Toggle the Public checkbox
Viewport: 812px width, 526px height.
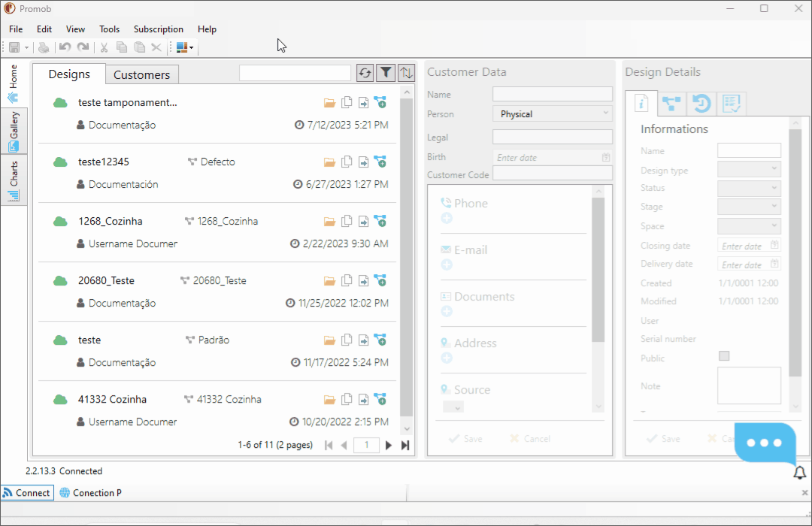(x=724, y=355)
